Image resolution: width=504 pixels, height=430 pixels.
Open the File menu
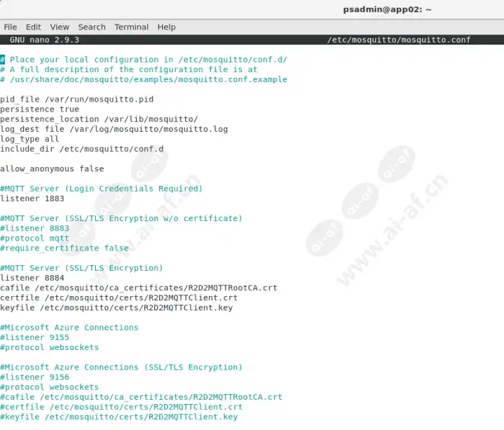[10, 27]
